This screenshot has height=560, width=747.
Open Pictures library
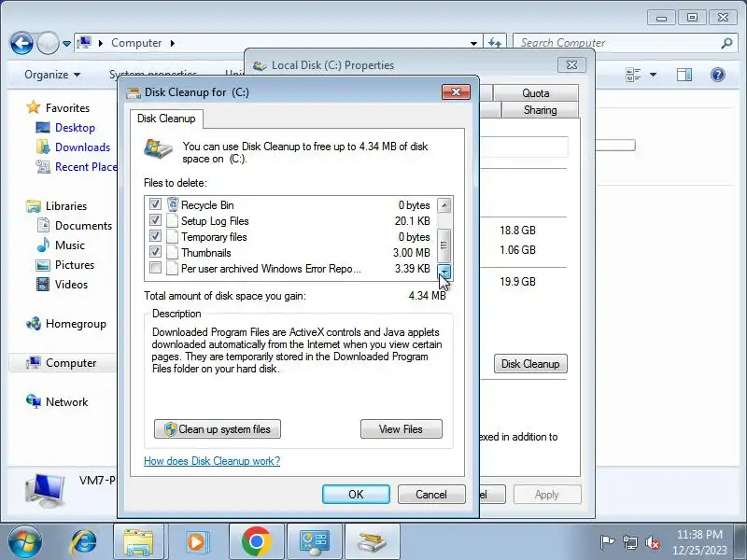pyautogui.click(x=75, y=264)
